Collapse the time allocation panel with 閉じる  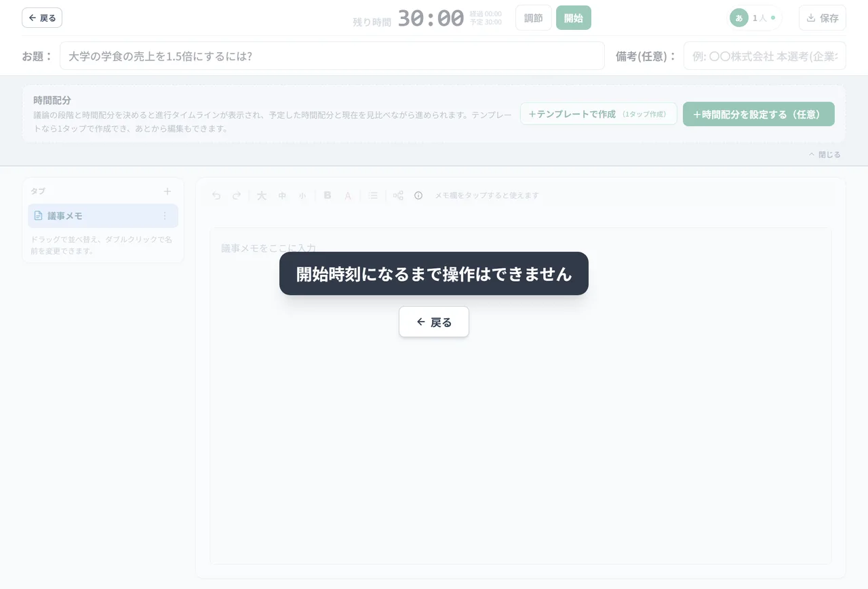pyautogui.click(x=825, y=155)
